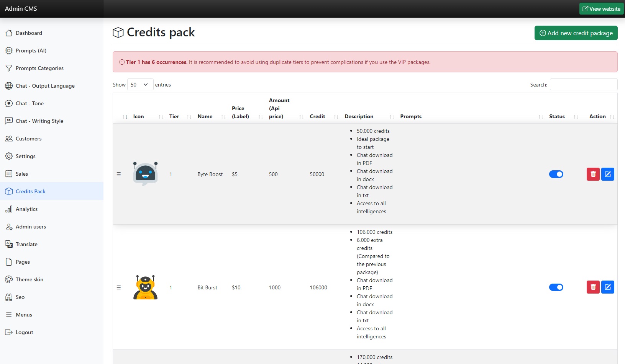Image resolution: width=625 pixels, height=364 pixels.
Task: Click the View website button
Action: click(x=601, y=9)
